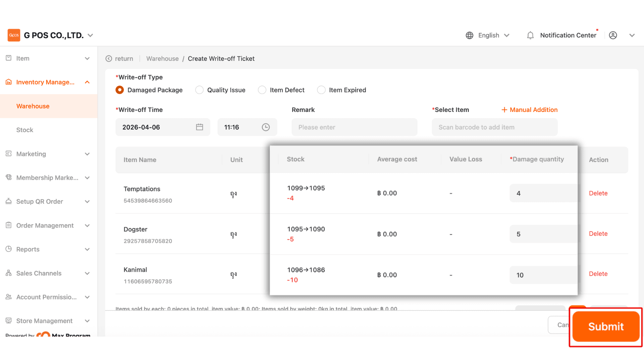644x362 pixels.
Task: Open the Stock submenu item
Action: point(25,130)
